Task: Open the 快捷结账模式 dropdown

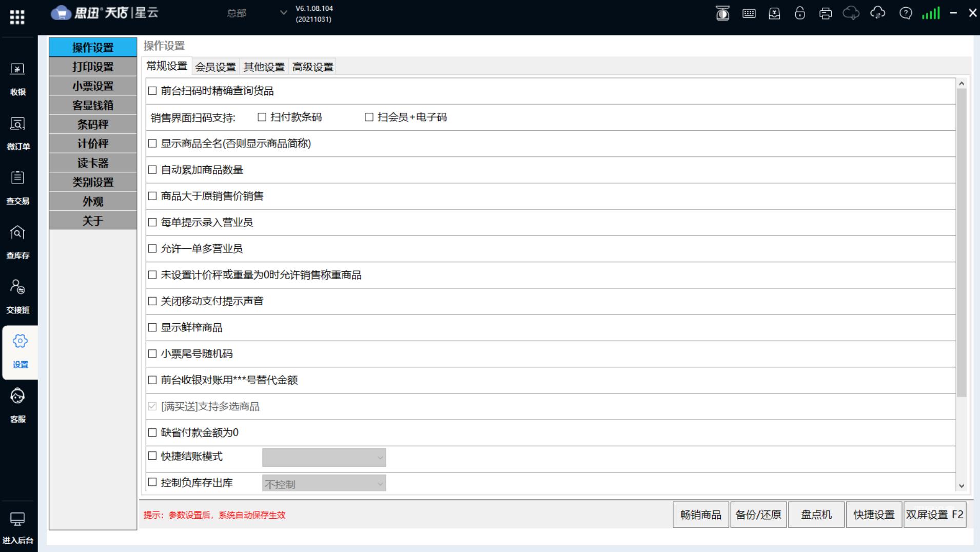Action: [324, 458]
